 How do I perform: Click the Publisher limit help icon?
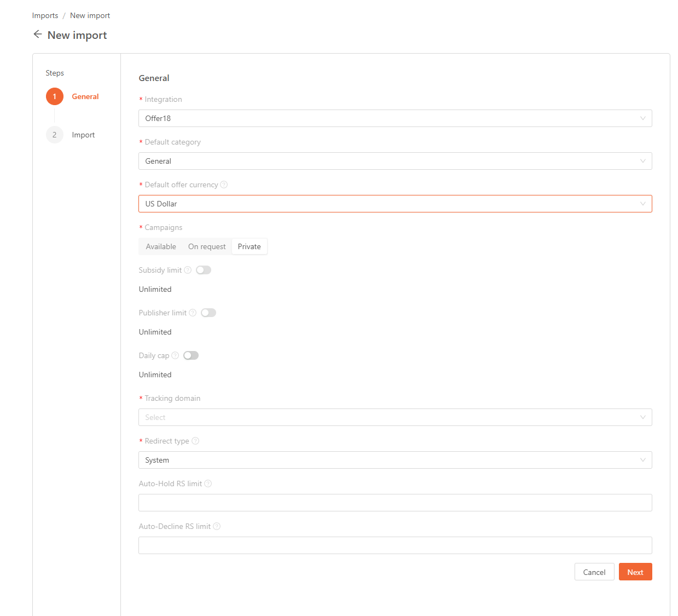pos(193,313)
